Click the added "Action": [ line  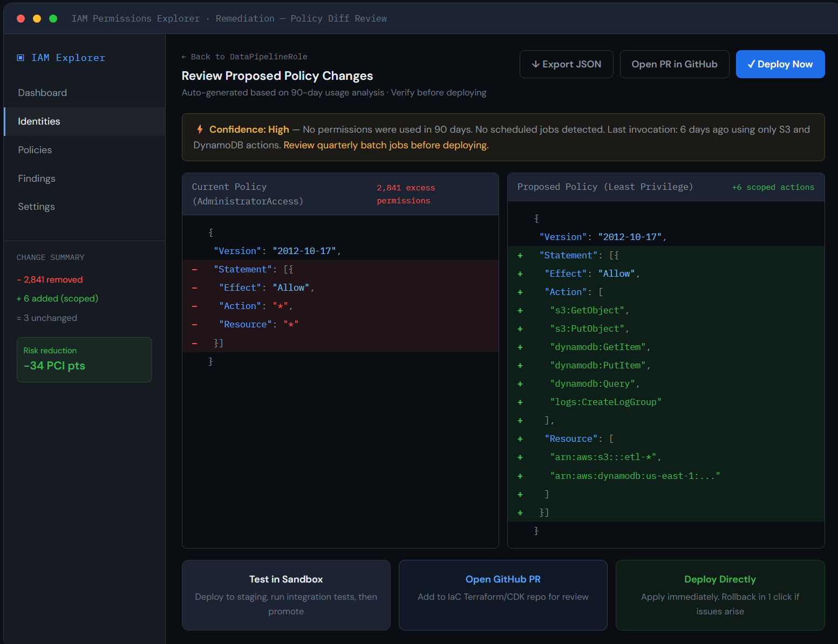pyautogui.click(x=666, y=292)
